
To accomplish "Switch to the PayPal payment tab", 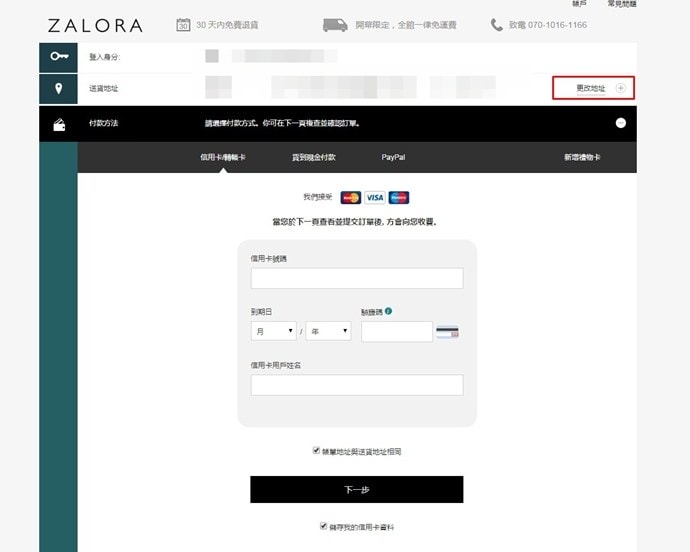I will tap(393, 158).
